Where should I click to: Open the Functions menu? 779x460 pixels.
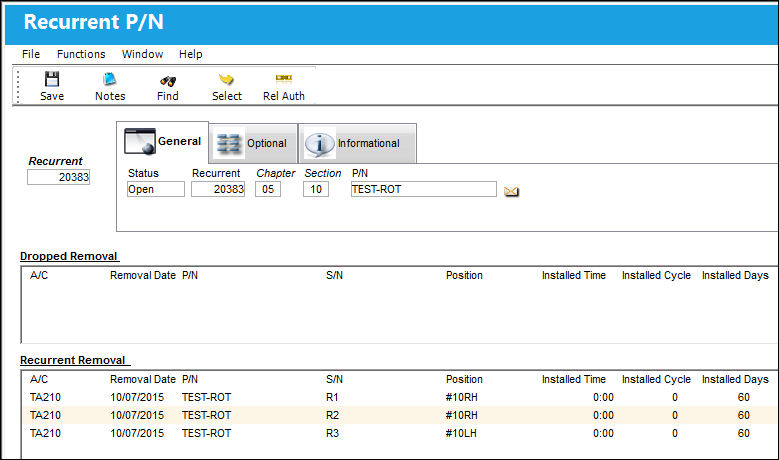[81, 54]
